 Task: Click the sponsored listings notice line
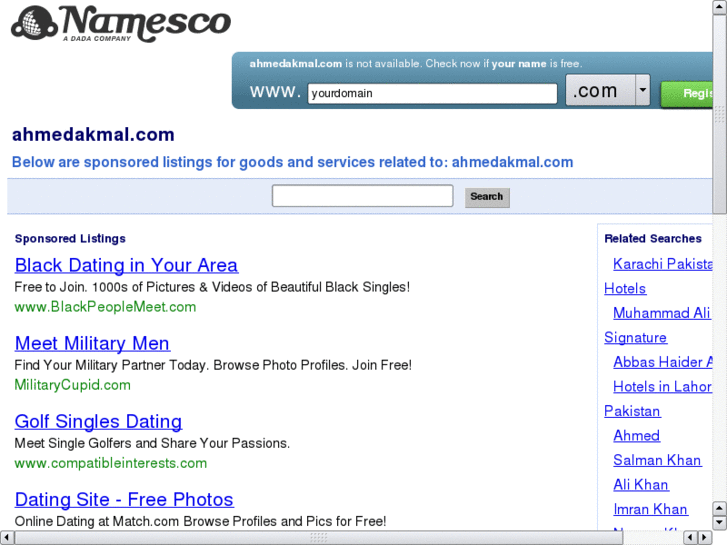(293, 162)
